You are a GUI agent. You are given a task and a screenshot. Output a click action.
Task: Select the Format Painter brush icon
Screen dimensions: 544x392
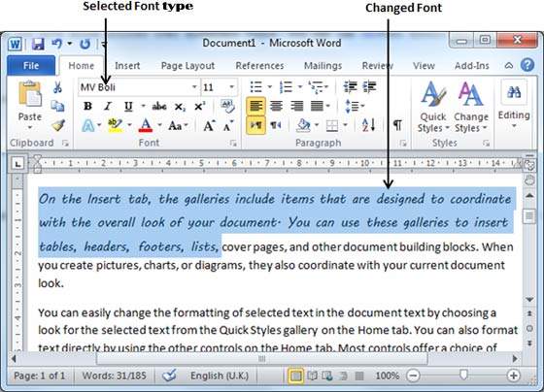[x=58, y=125]
